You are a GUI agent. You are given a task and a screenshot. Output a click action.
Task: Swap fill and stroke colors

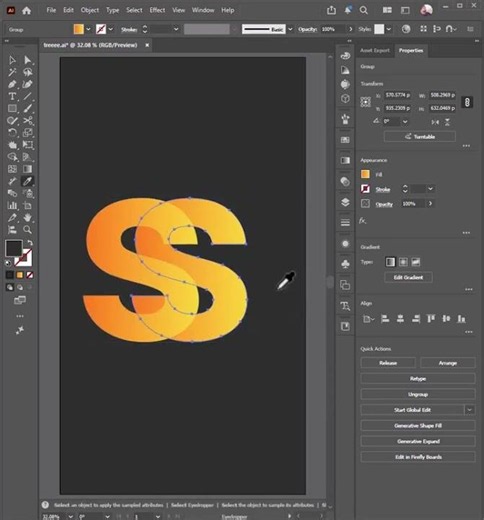30,243
